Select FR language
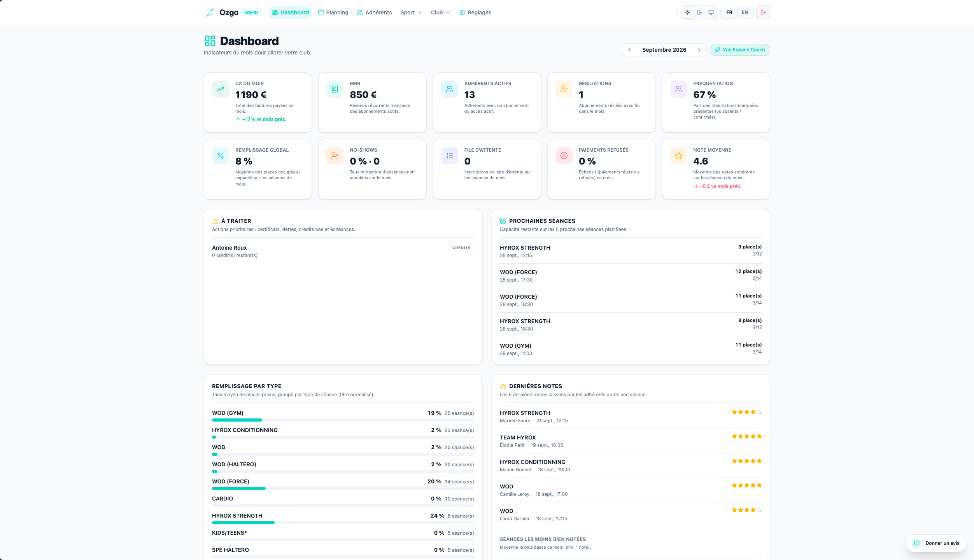974x560 pixels. click(x=729, y=12)
